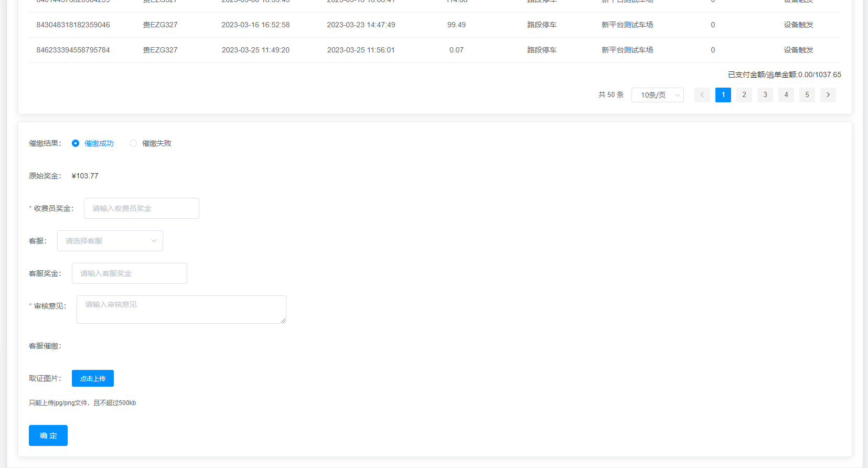Switch to page 4 of the table
This screenshot has height=468, width=868.
[x=786, y=95]
